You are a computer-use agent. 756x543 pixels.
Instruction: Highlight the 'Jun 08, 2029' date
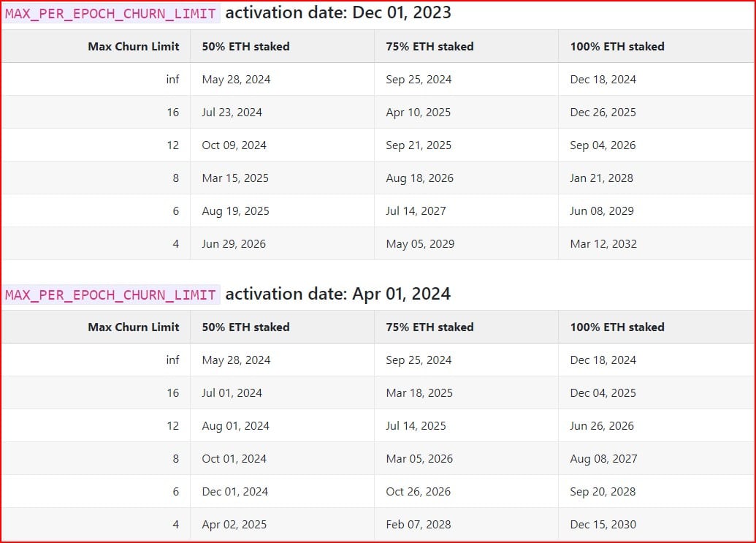click(602, 210)
